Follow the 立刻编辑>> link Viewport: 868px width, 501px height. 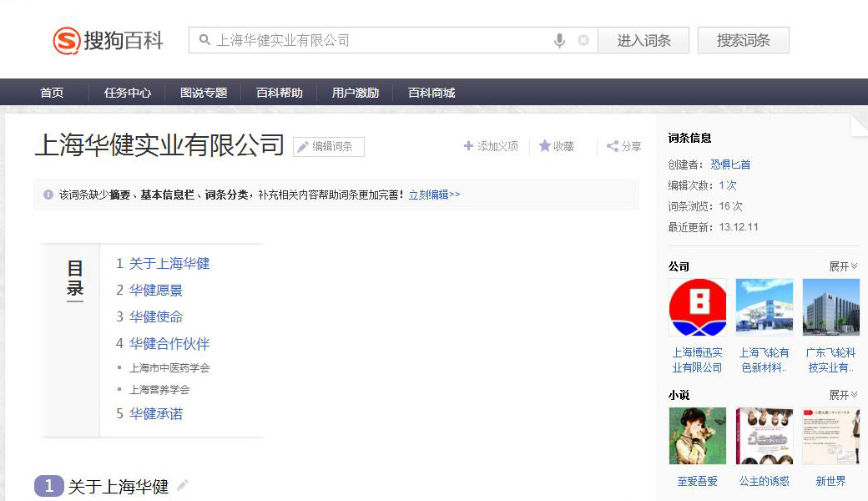click(x=435, y=195)
